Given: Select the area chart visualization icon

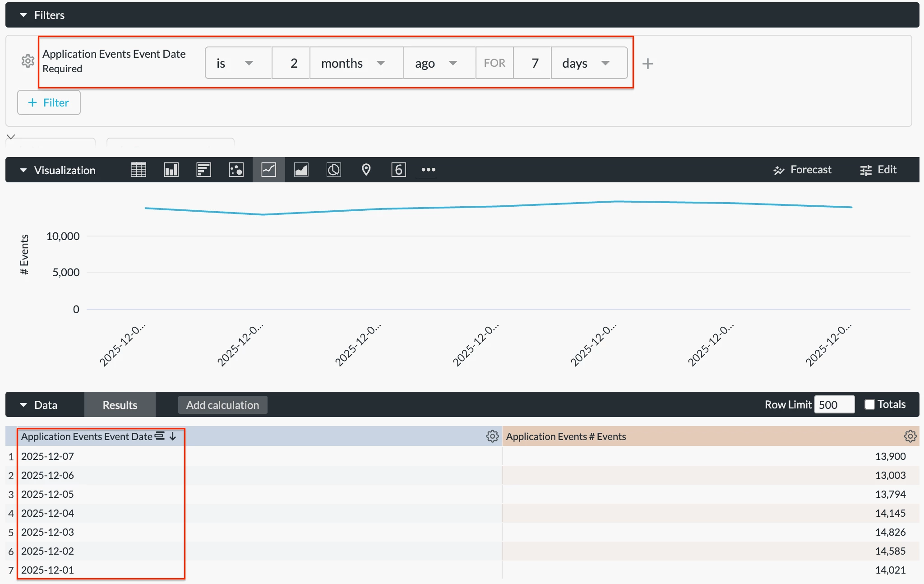Looking at the screenshot, I should [x=301, y=170].
